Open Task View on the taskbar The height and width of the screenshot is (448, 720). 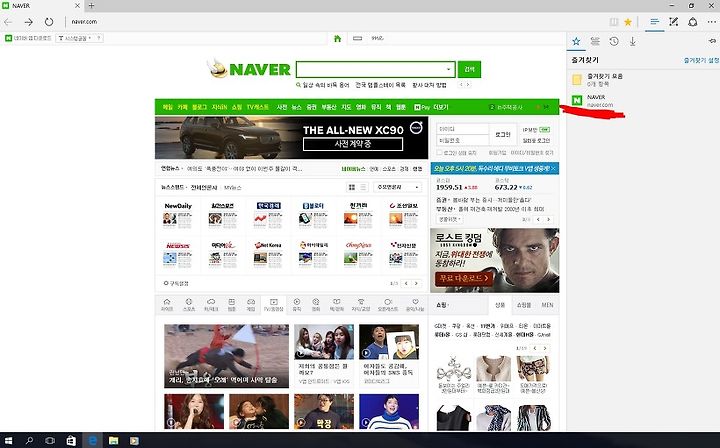[x=50, y=441]
